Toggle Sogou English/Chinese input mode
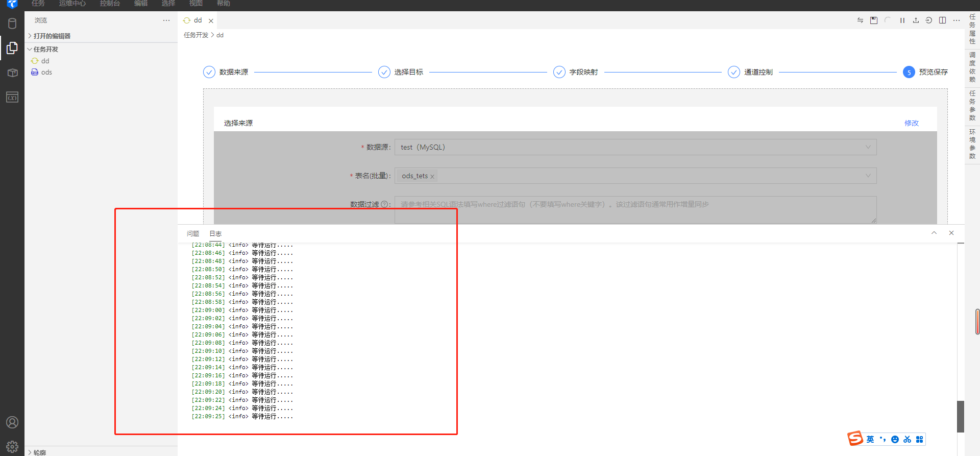 870,439
